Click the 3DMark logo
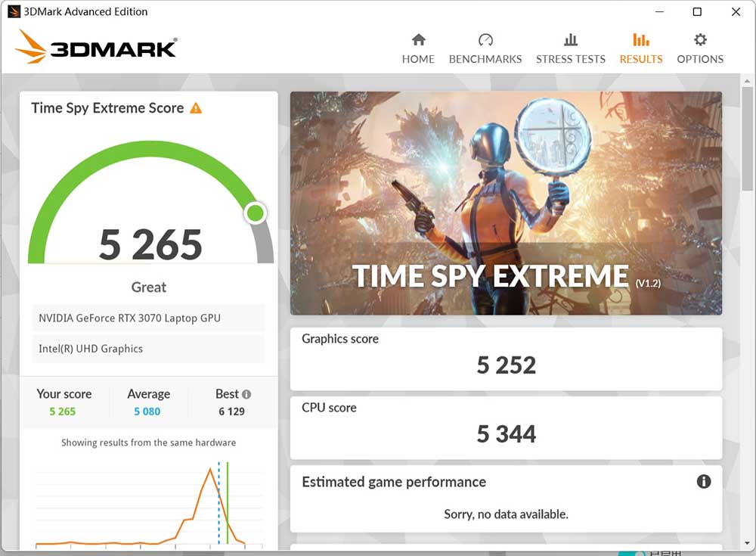 tap(97, 46)
